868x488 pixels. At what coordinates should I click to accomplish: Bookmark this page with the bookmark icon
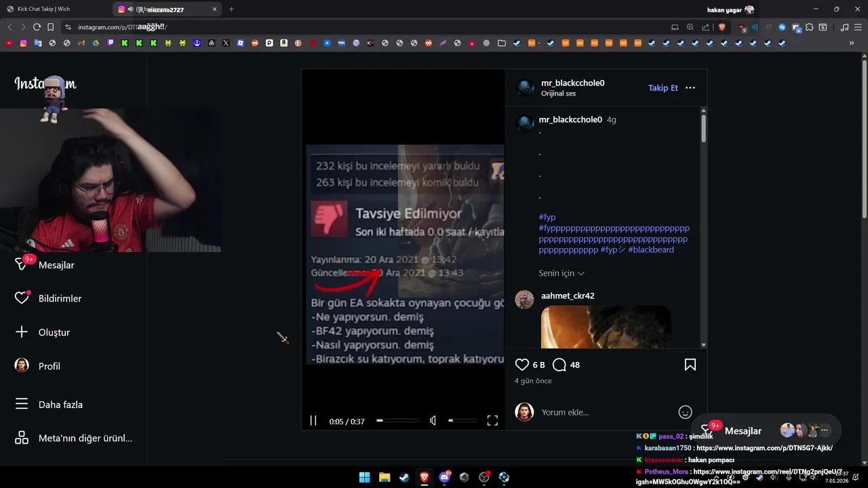[x=50, y=27]
